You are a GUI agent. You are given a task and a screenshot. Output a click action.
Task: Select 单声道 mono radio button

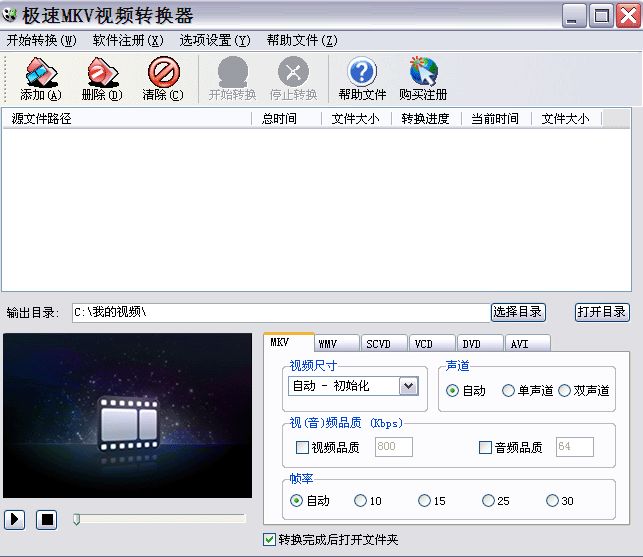(x=508, y=390)
